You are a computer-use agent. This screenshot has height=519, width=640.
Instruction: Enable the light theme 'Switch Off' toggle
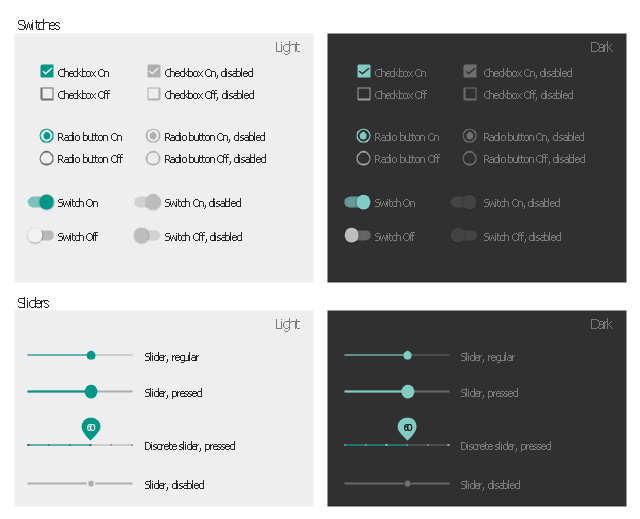click(x=40, y=236)
